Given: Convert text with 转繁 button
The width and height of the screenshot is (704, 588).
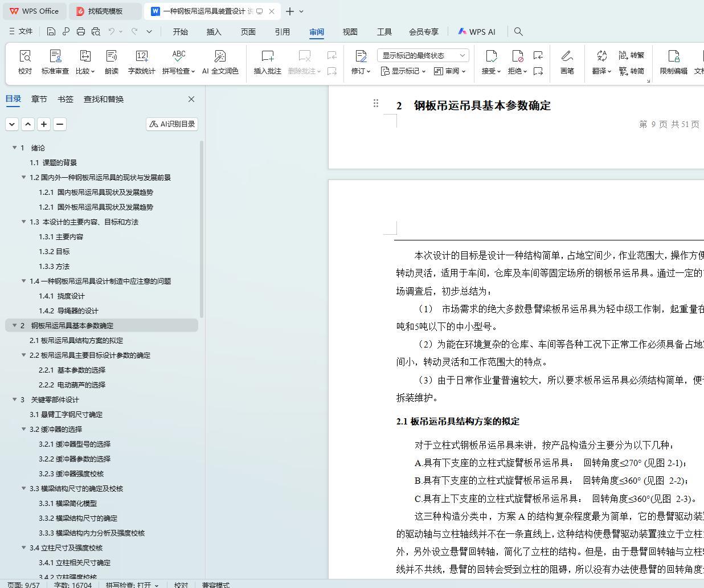Looking at the screenshot, I should click(x=632, y=55).
